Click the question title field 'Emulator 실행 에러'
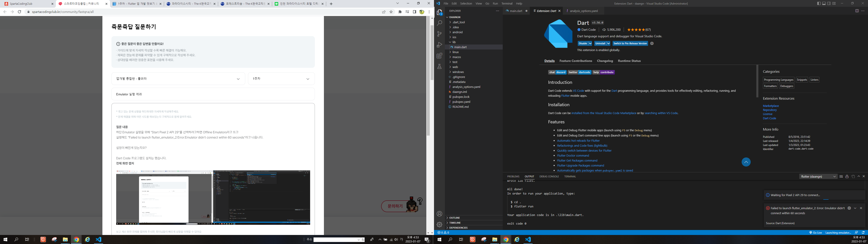This screenshot has width=868, height=244. coord(213,94)
